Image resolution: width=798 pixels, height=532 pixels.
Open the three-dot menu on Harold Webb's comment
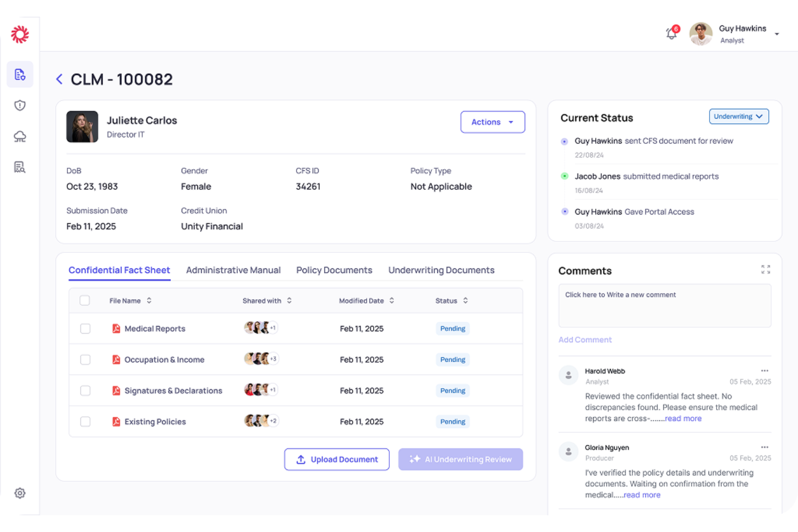tap(765, 370)
